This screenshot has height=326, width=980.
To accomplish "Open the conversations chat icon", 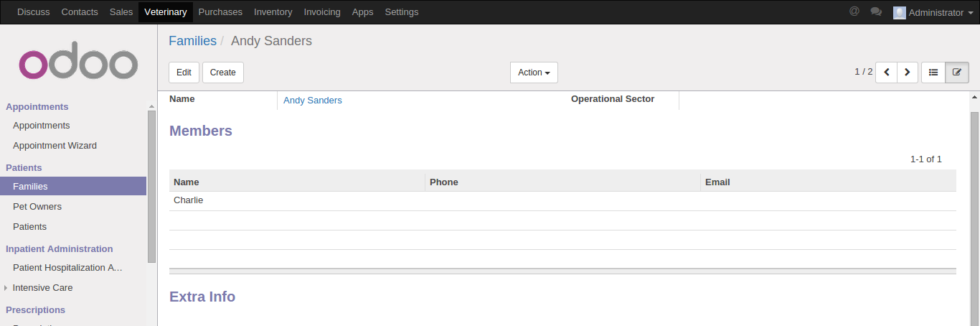I will point(875,11).
